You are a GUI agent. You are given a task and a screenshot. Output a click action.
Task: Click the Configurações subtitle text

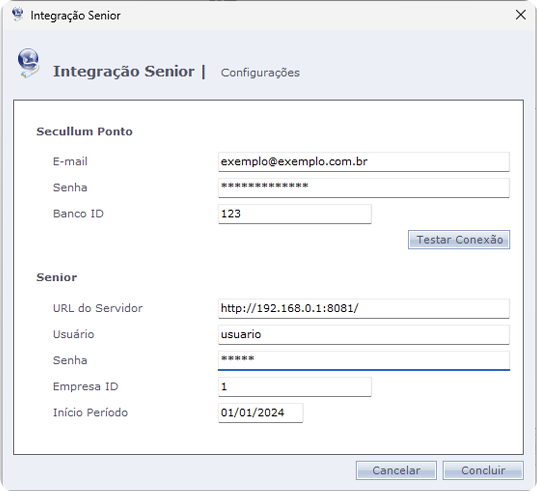click(260, 73)
